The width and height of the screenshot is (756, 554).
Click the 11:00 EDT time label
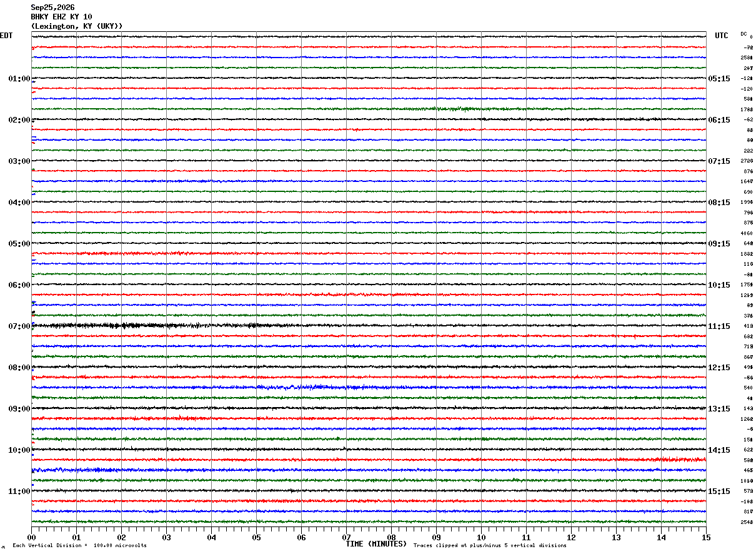coord(19,491)
